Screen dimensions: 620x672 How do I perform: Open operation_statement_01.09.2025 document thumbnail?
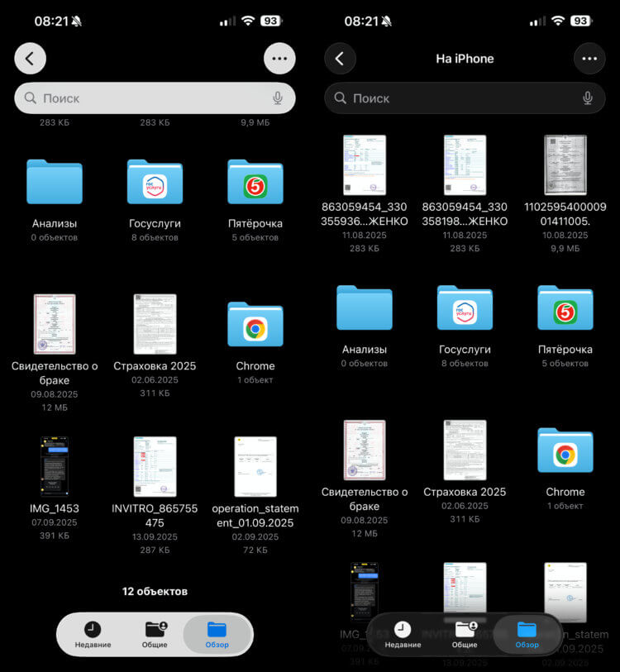point(255,466)
